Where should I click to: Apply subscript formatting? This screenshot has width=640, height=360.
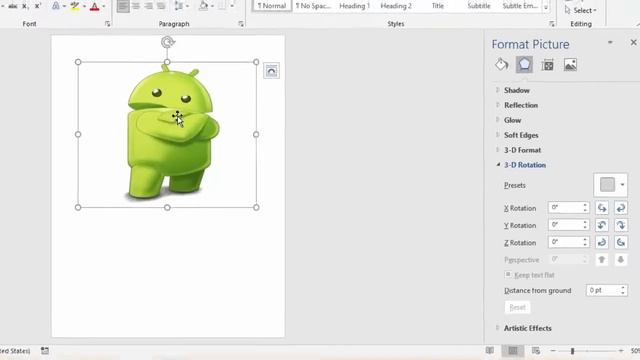click(25, 6)
